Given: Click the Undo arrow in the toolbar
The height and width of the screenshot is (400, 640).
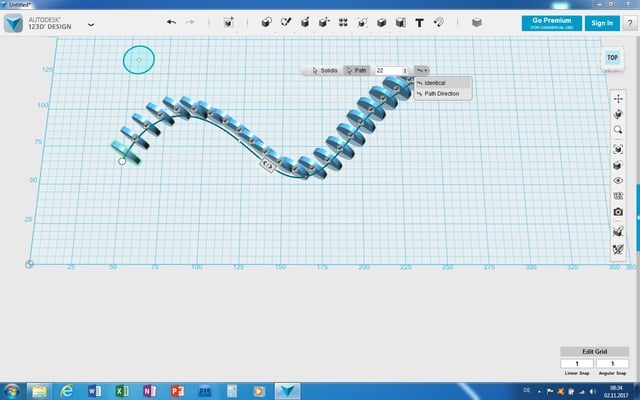Looking at the screenshot, I should pos(171,22).
